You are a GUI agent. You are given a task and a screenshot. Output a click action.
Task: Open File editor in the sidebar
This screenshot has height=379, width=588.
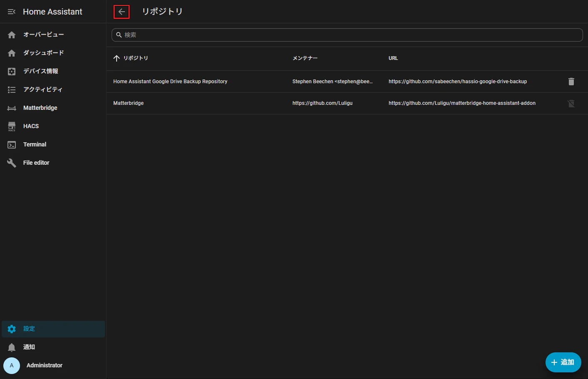pos(53,163)
